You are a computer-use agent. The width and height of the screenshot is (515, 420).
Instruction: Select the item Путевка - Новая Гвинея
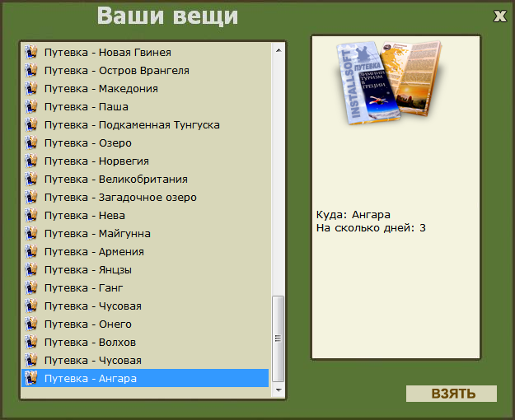tap(145, 53)
